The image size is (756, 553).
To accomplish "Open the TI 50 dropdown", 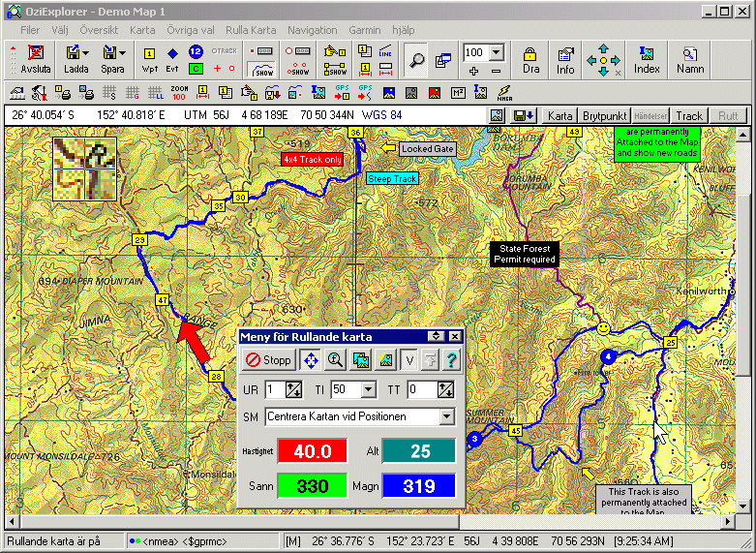I will pyautogui.click(x=369, y=389).
